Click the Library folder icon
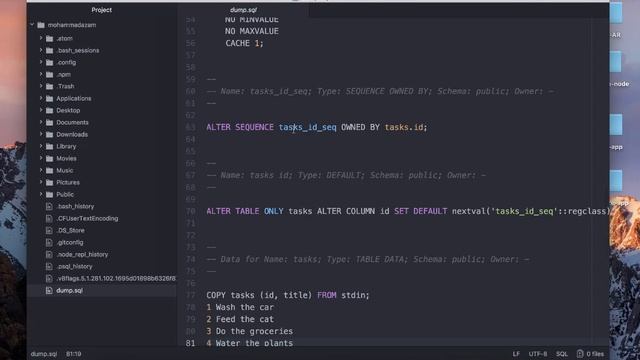 click(49, 146)
